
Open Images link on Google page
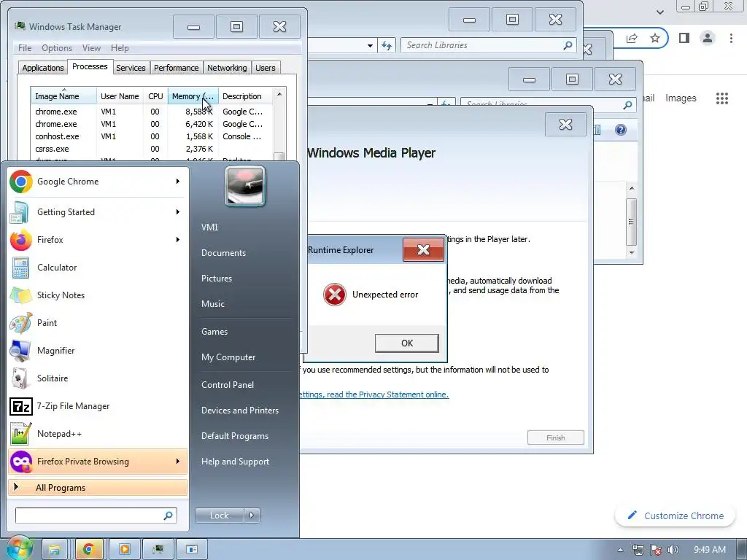tap(681, 98)
